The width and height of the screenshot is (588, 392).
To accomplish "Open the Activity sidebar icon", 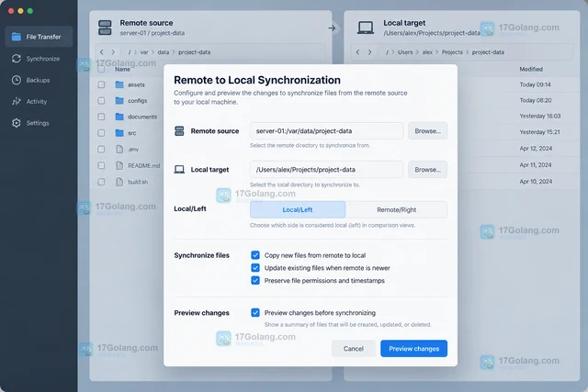I will click(x=17, y=101).
